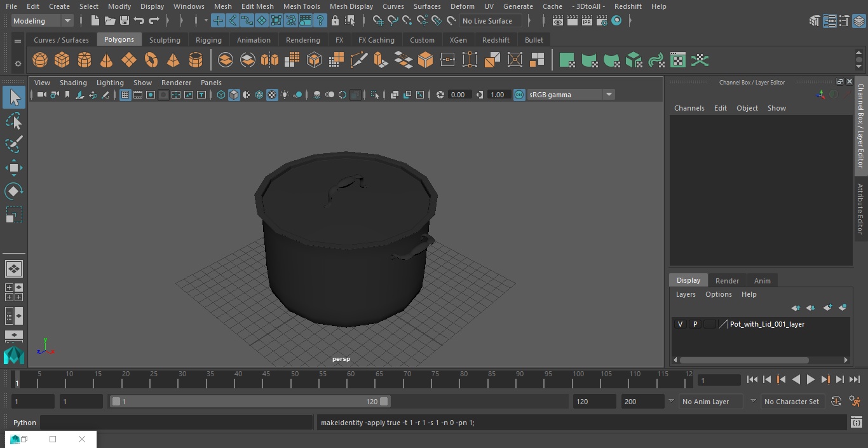This screenshot has width=868, height=448.
Task: Open the shelf menu hamburger button
Action: pos(18,41)
